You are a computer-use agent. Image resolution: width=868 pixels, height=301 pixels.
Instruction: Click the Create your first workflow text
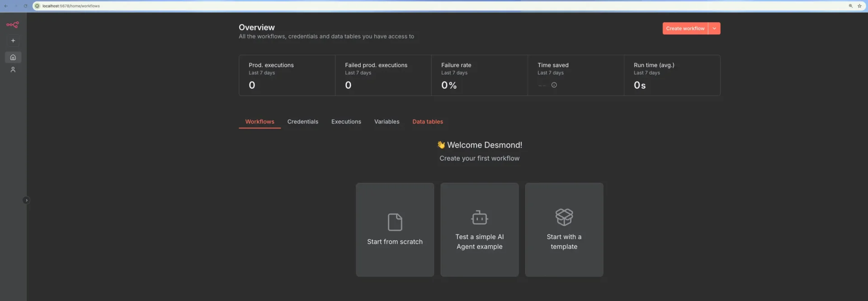tap(479, 158)
